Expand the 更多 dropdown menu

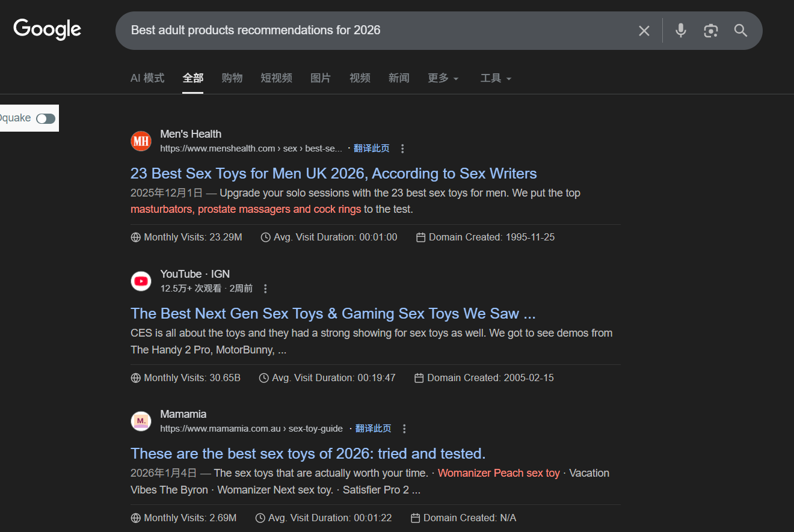coord(443,78)
